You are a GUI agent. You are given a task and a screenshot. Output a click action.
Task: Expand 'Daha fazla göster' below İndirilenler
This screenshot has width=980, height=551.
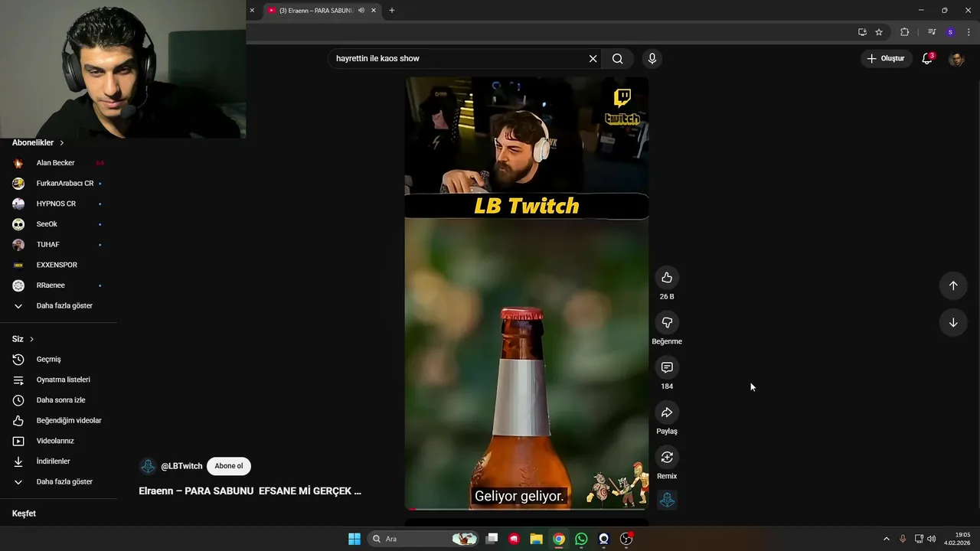coord(60,481)
